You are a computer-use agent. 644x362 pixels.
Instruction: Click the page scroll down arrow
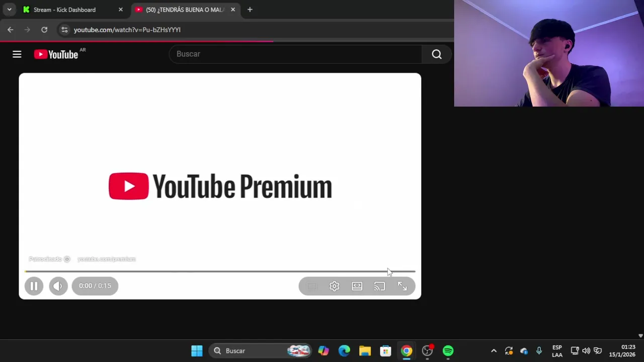pyautogui.click(x=640, y=336)
